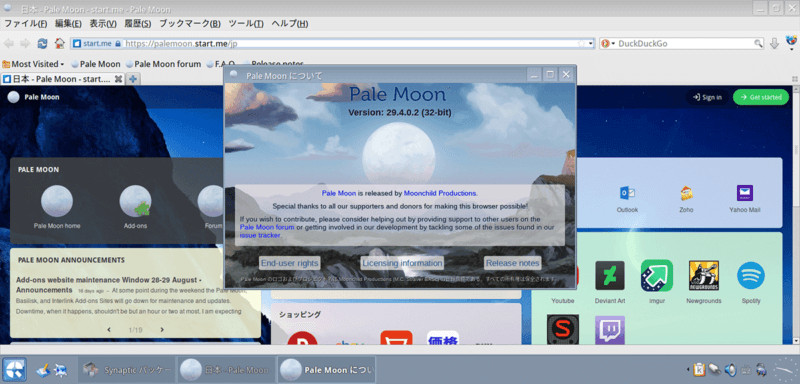Click the Licensing information button

[402, 263]
